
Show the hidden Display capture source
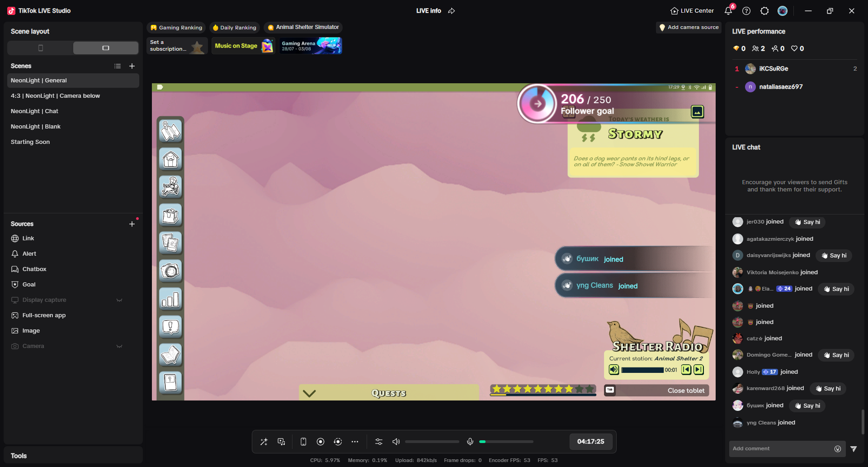point(119,300)
